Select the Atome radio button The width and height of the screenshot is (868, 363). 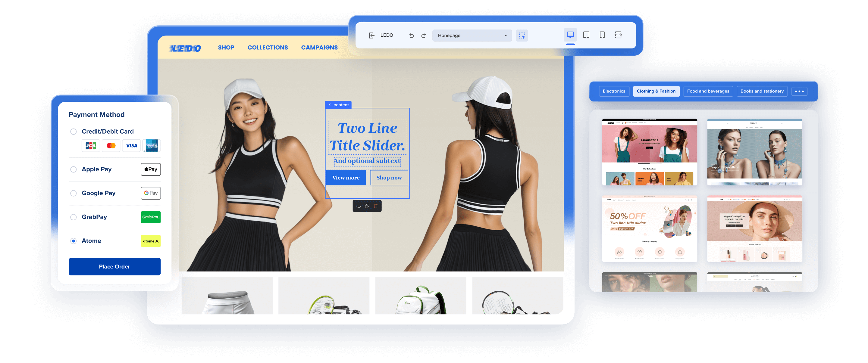pos(73,241)
